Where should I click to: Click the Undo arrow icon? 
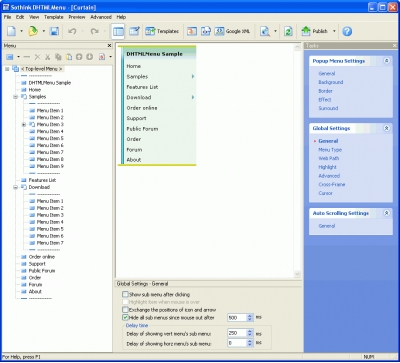72,31
